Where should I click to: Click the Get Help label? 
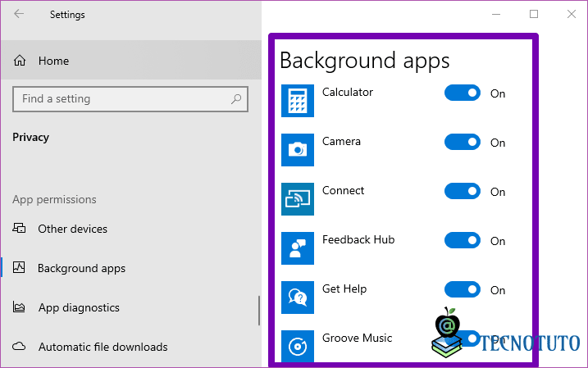344,289
